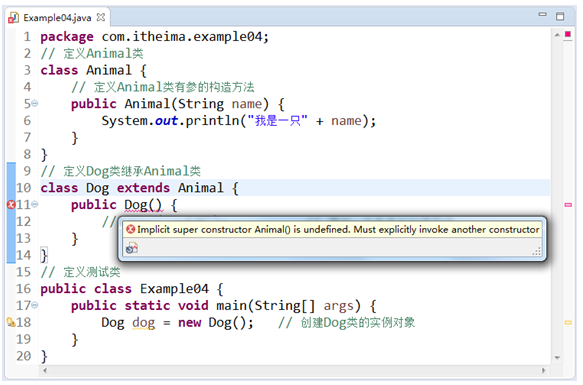Image resolution: width=583 pixels, height=385 pixels.
Task: Click the error marker on line 11
Action: tap(11, 205)
